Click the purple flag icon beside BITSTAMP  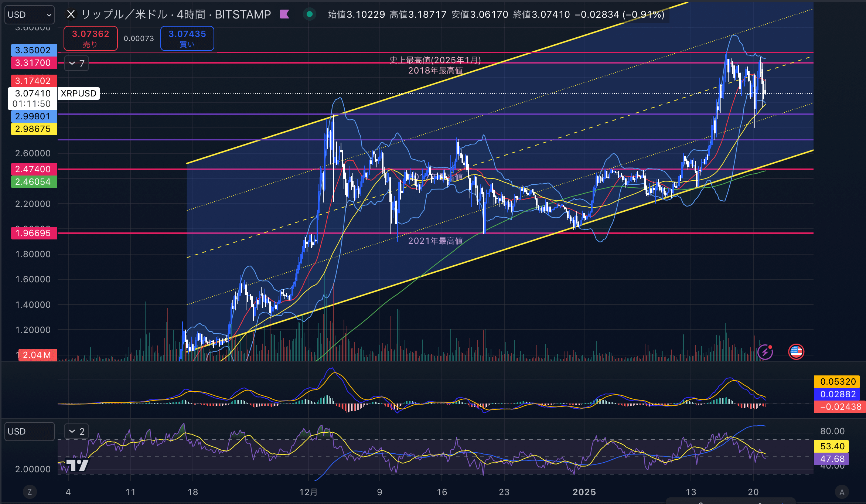pyautogui.click(x=284, y=14)
